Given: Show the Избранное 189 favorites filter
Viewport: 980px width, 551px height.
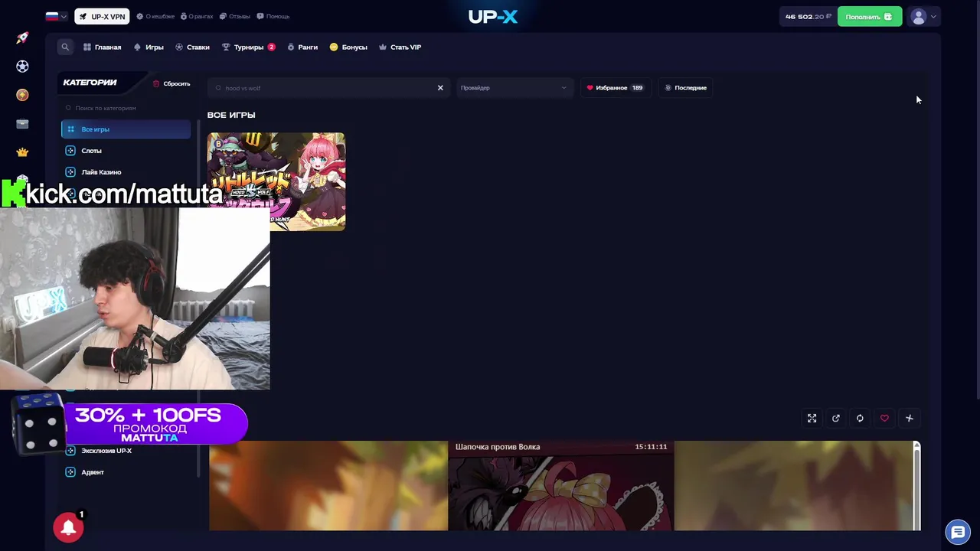Looking at the screenshot, I should [x=615, y=88].
